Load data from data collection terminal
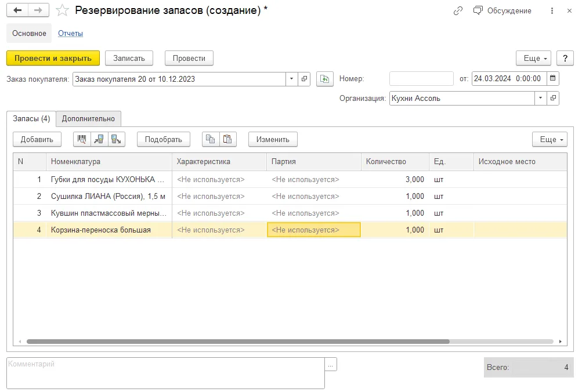Viewport: 582px width, 392px height. click(x=99, y=139)
